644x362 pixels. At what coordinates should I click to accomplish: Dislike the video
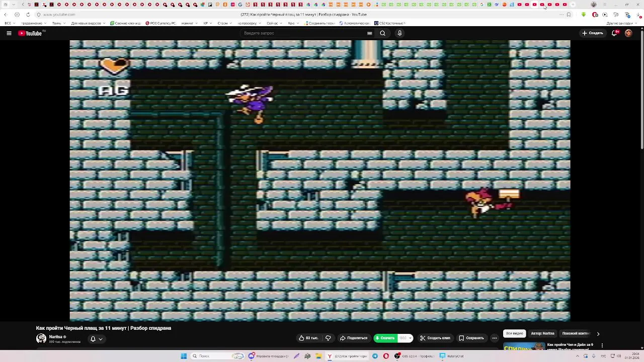pos(328,338)
